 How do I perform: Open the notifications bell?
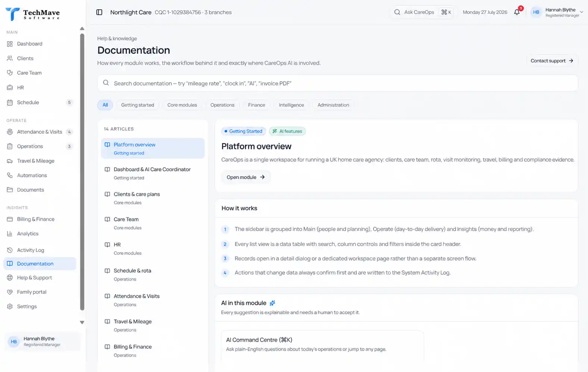[x=517, y=12]
